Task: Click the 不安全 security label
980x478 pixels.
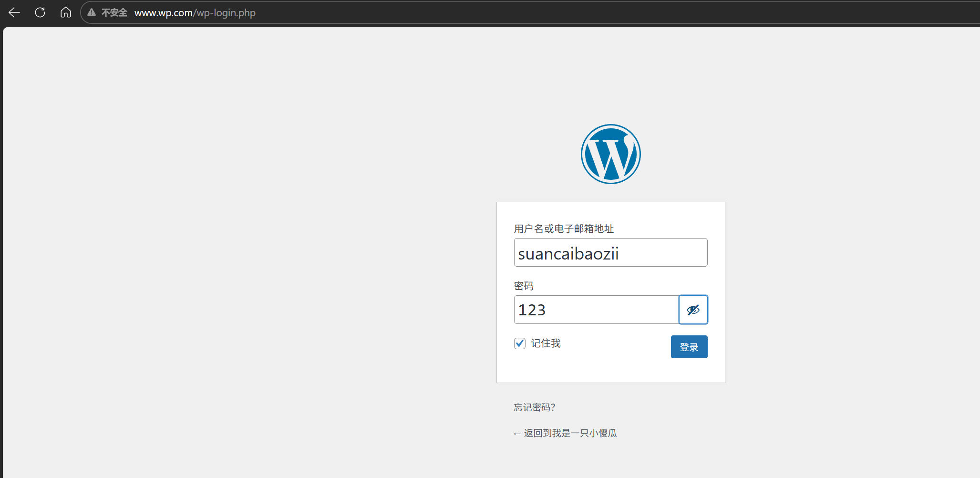Action: (x=114, y=12)
